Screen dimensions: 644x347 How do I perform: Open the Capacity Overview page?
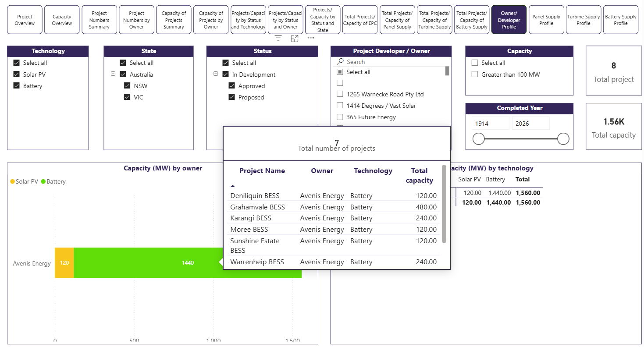pos(62,20)
